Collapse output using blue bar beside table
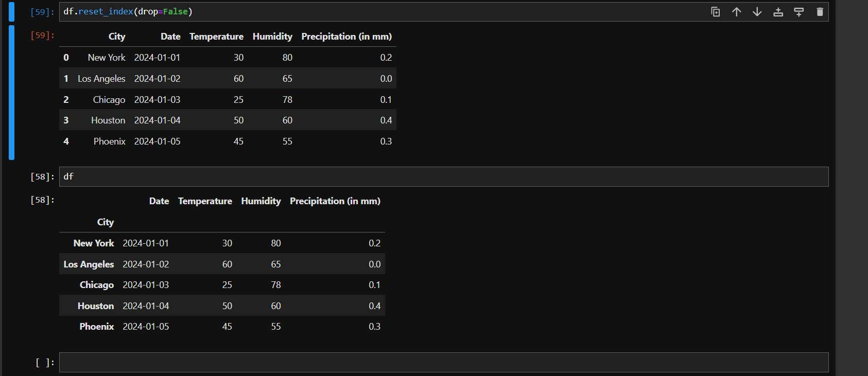This screenshot has width=868, height=376. 11,93
